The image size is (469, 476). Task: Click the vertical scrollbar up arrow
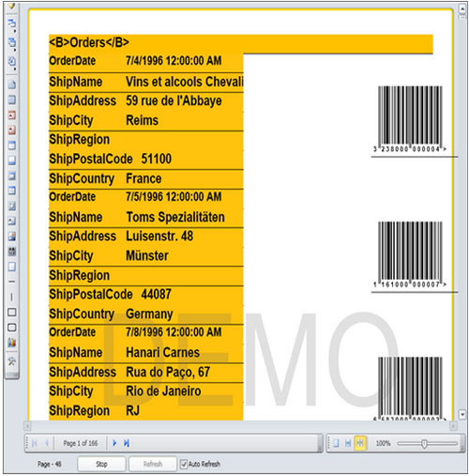click(x=462, y=8)
